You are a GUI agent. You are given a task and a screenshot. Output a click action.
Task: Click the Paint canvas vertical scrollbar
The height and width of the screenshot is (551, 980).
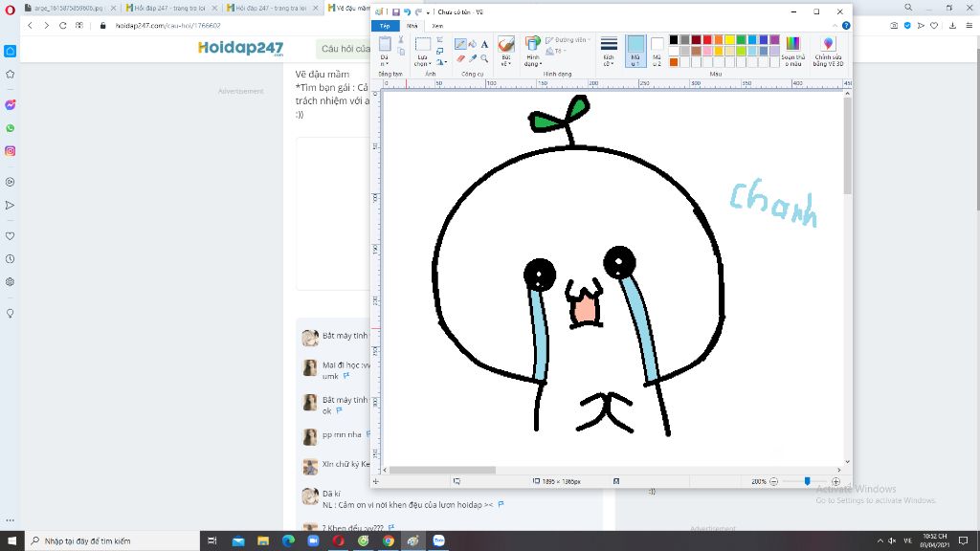tap(848, 145)
